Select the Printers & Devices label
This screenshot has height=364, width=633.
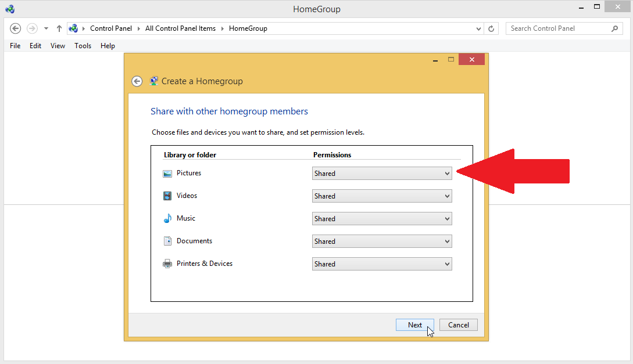[204, 263]
